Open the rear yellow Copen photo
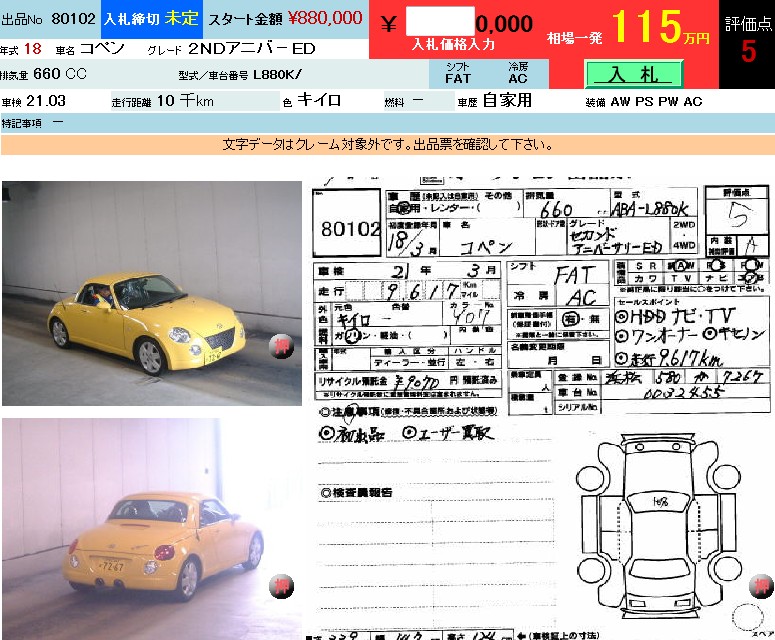The image size is (775, 640). (x=152, y=529)
